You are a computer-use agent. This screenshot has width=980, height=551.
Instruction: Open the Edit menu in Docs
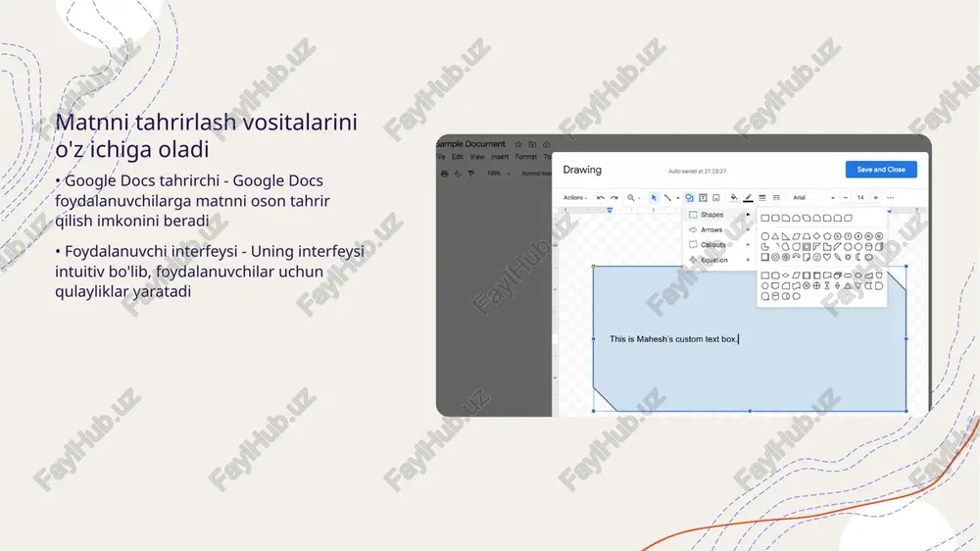pyautogui.click(x=458, y=157)
